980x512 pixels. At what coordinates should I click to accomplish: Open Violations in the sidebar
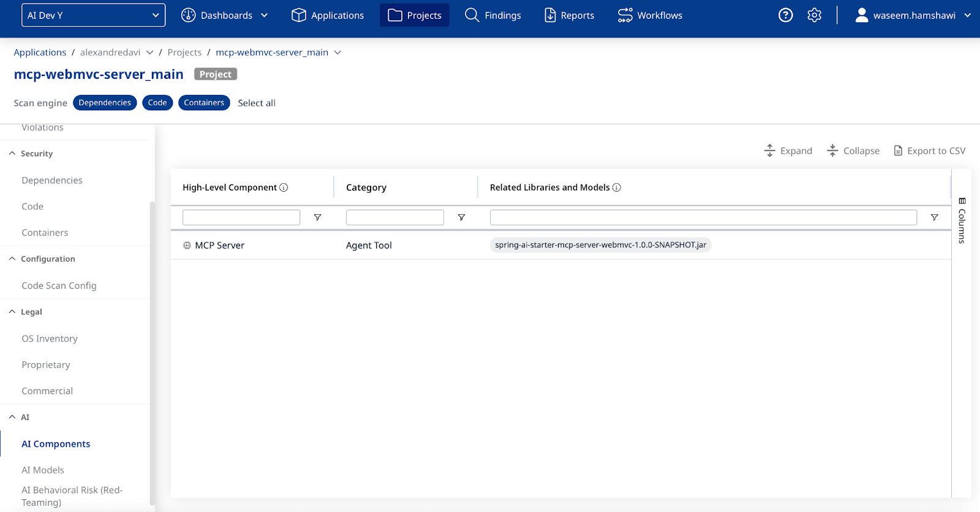(42, 127)
